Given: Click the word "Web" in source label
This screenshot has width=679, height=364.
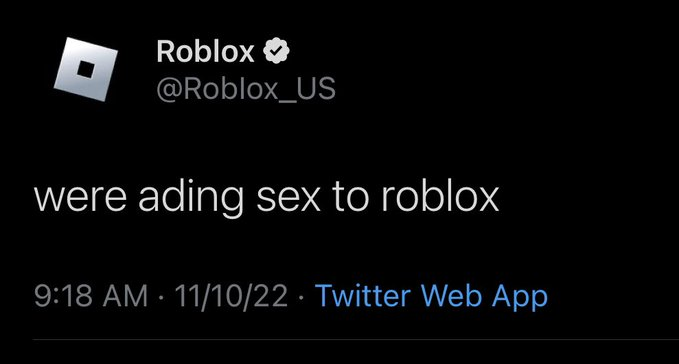Looking at the screenshot, I should pyautogui.click(x=451, y=296).
